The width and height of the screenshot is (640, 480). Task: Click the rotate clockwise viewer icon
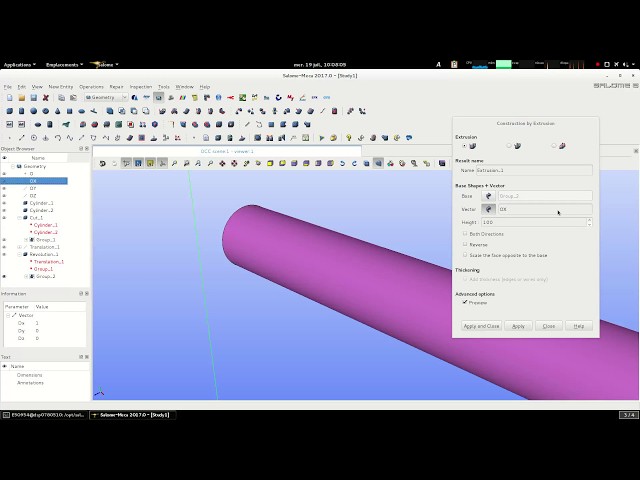coord(354,164)
